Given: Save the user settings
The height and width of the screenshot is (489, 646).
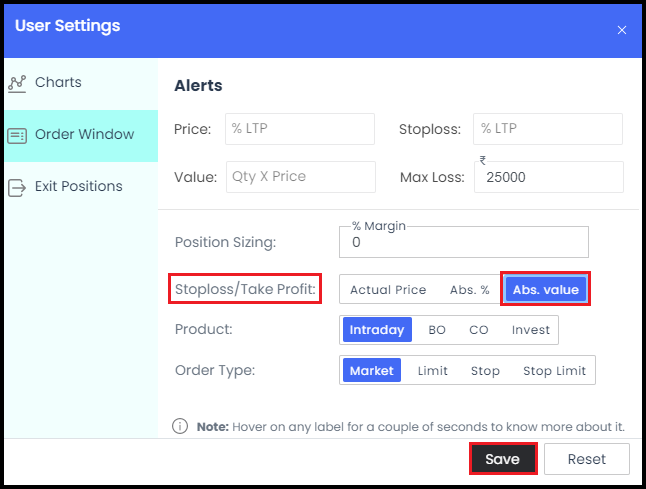Looking at the screenshot, I should 503,459.
